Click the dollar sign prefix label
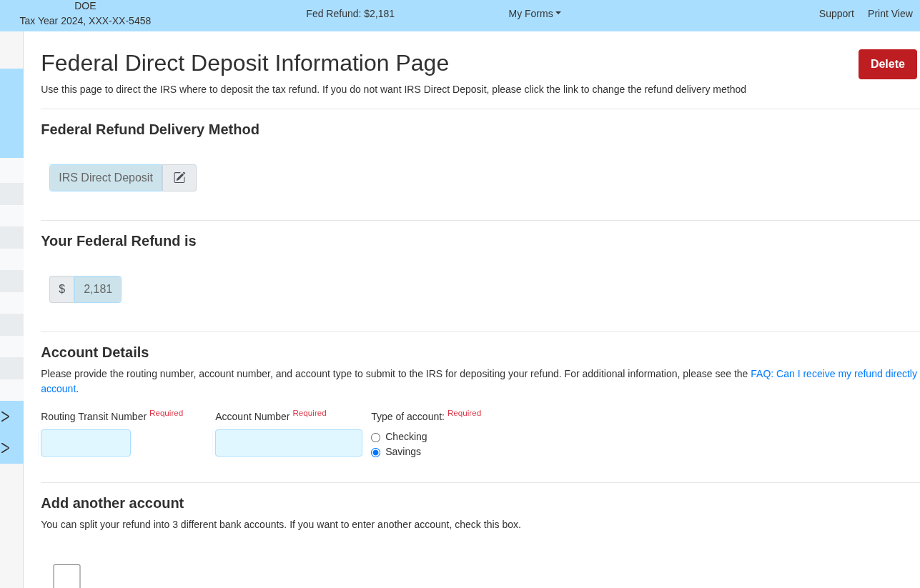The width and height of the screenshot is (920, 588). point(62,289)
